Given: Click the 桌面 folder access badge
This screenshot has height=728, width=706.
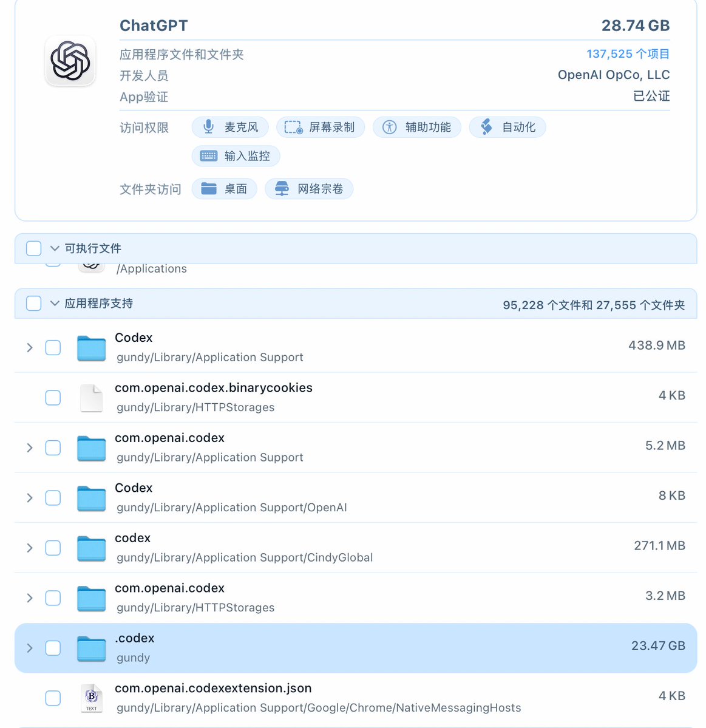Looking at the screenshot, I should point(224,189).
